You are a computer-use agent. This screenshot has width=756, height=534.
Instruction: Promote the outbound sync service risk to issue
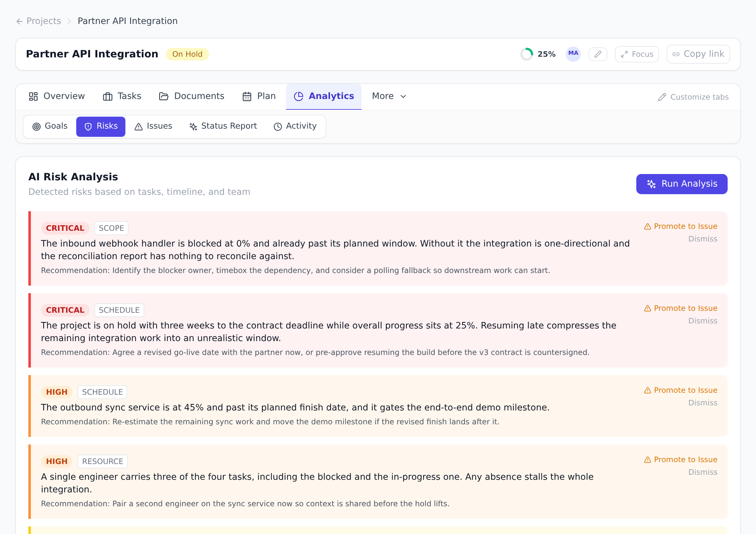tap(680, 391)
